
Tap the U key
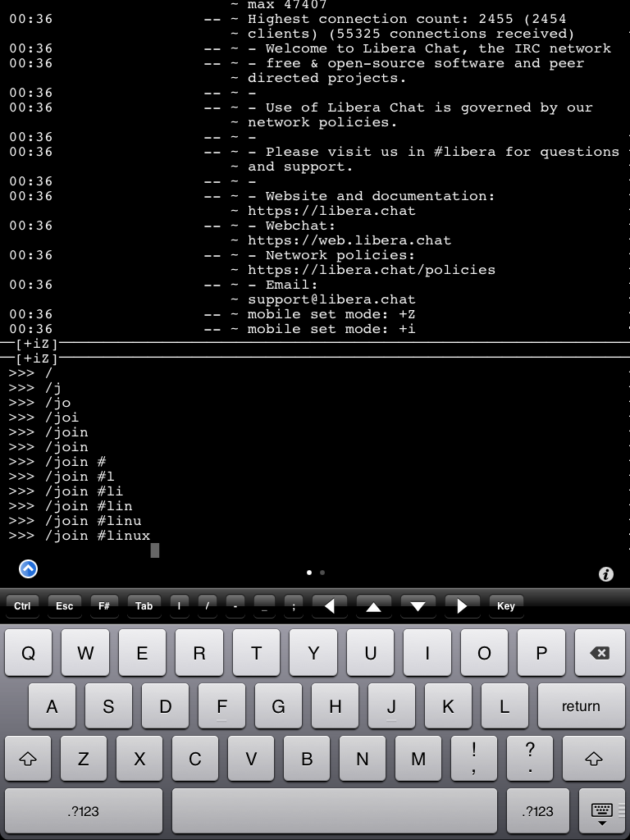click(x=370, y=652)
